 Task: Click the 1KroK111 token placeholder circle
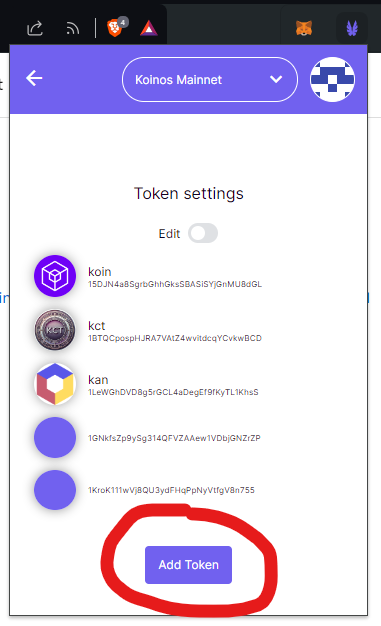pyautogui.click(x=55, y=490)
